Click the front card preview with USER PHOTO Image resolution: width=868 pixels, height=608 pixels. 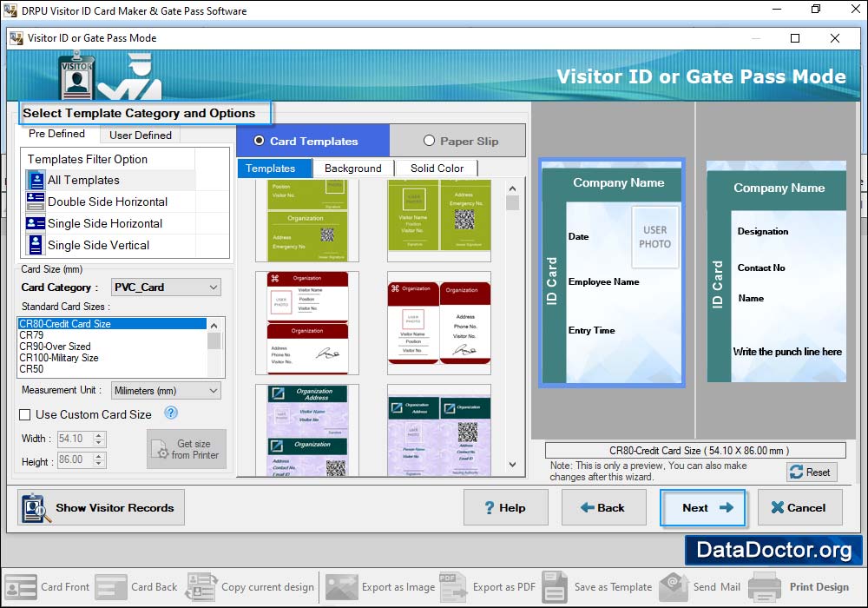tap(612, 273)
